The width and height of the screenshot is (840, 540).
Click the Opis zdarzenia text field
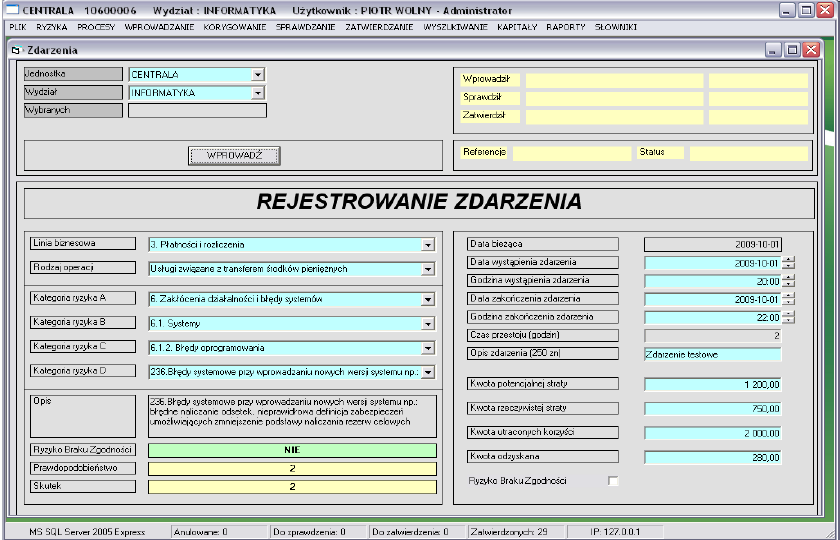pos(712,354)
